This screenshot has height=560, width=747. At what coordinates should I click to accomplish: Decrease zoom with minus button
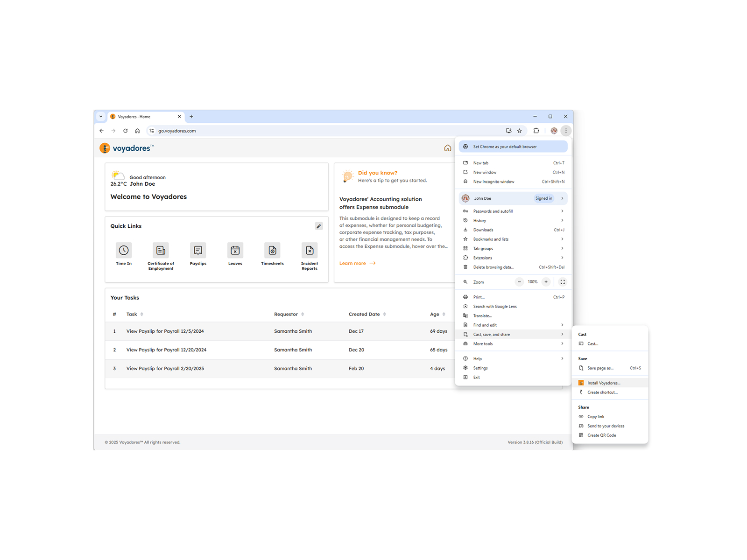click(519, 282)
